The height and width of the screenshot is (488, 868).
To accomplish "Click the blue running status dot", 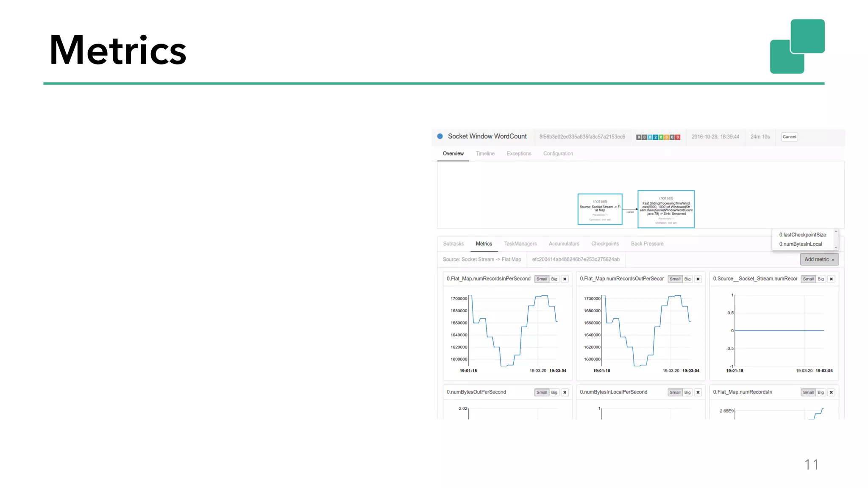I will 440,136.
